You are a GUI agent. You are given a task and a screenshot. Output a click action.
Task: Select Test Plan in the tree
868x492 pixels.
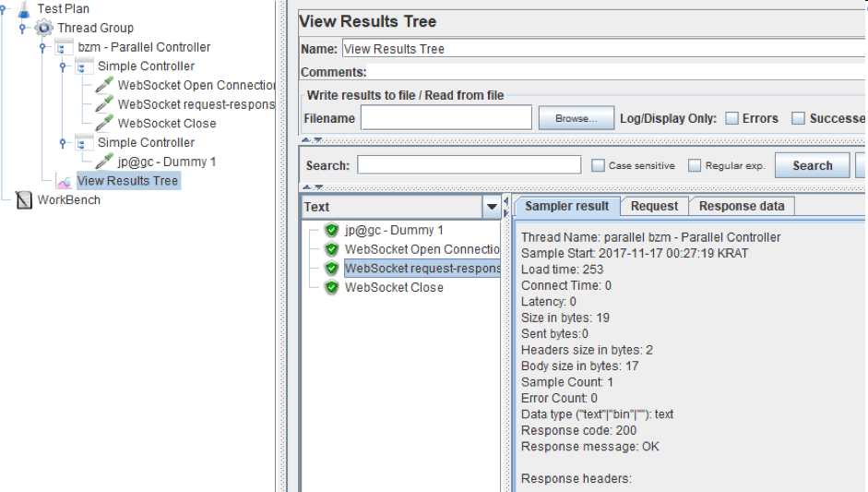(x=63, y=9)
